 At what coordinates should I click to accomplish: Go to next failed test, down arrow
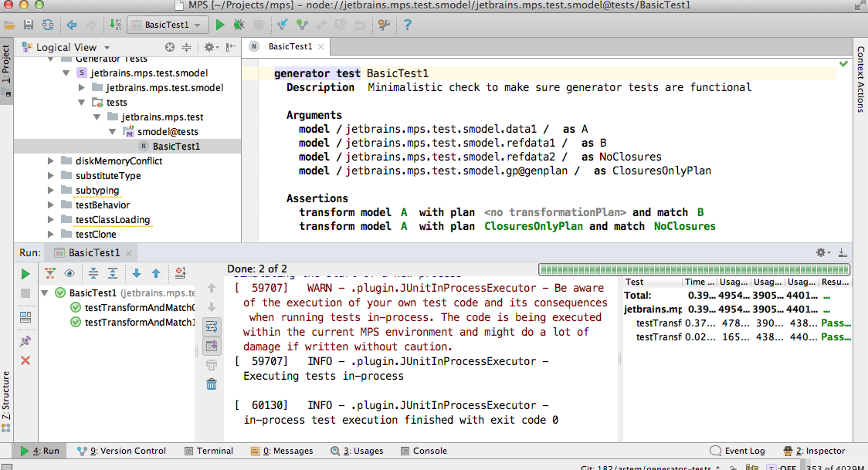click(x=137, y=273)
